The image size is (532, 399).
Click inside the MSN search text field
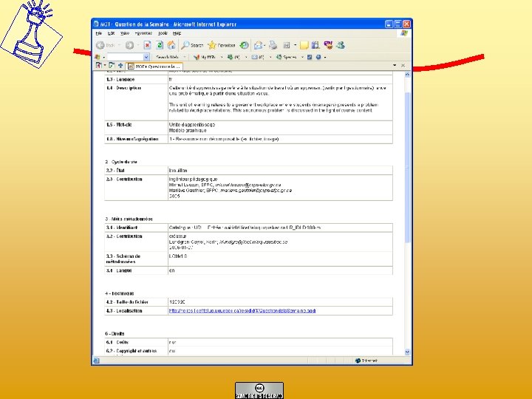coord(125,57)
